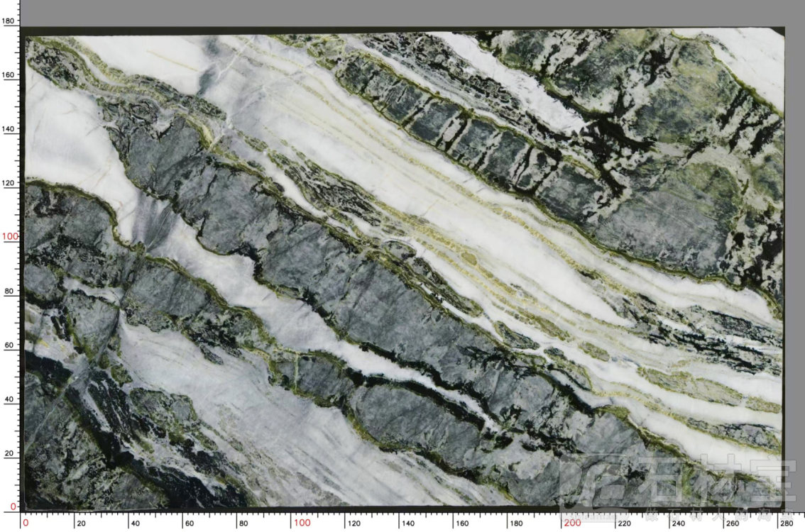Image resolution: width=805 pixels, height=532 pixels.
Task: Click the 280 mark on horizontal ruler
Action: 788,523
